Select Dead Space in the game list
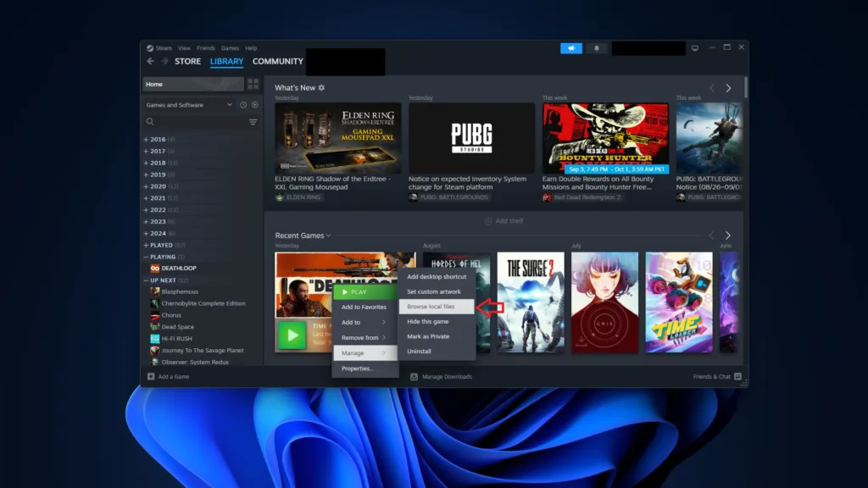 (178, 327)
